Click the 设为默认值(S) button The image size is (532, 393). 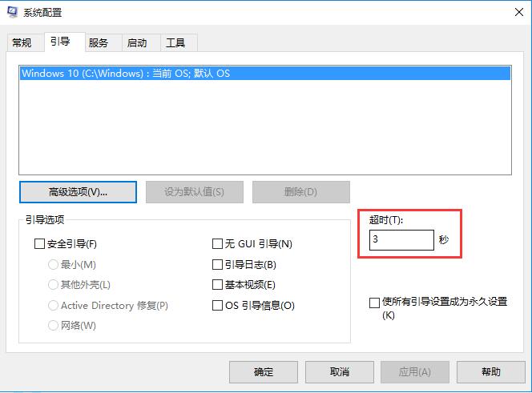tap(195, 192)
